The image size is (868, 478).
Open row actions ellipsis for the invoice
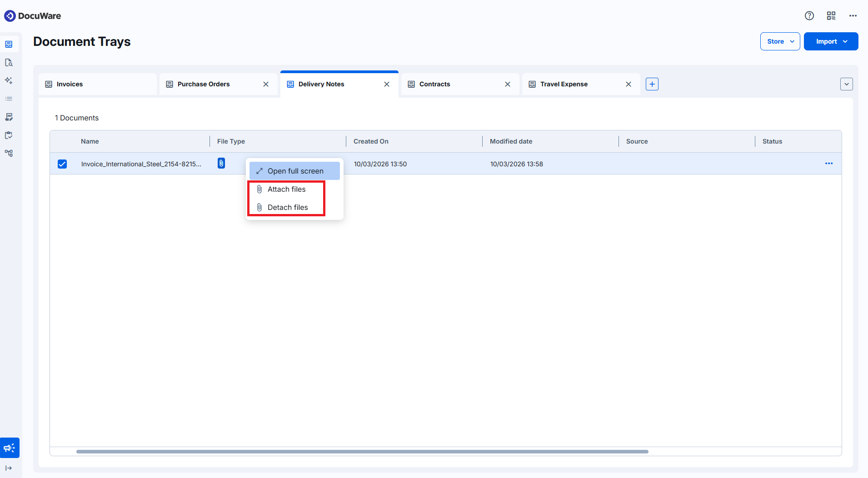(829, 164)
